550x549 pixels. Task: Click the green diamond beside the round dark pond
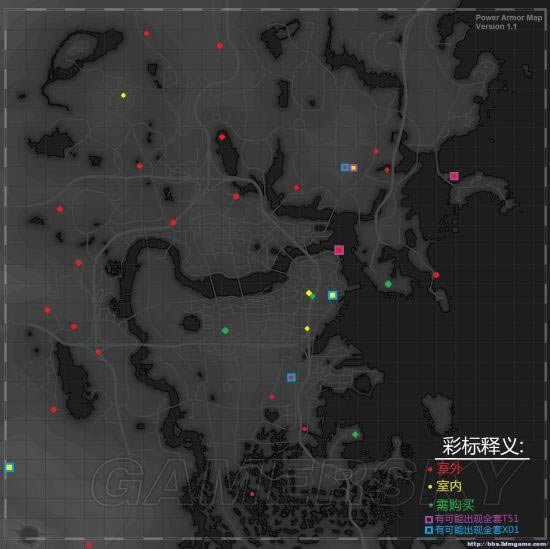(x=225, y=330)
